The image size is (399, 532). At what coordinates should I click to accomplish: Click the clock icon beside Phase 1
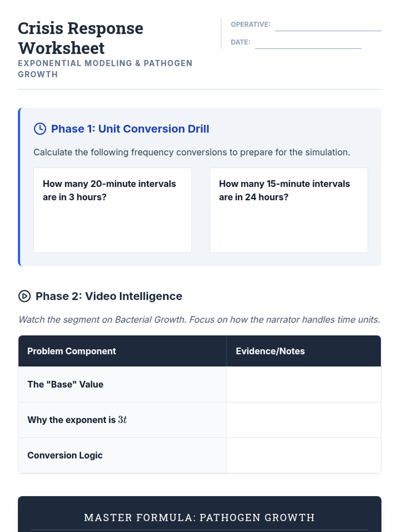pos(40,129)
